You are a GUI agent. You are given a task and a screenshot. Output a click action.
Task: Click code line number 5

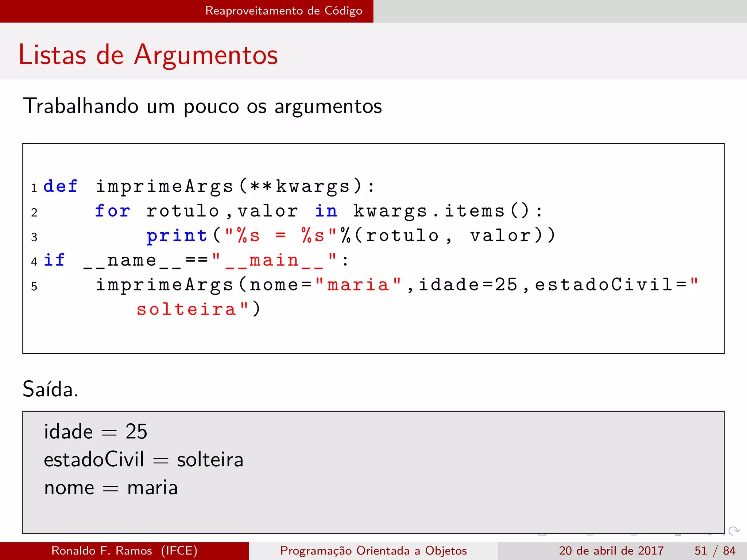pyautogui.click(x=34, y=287)
